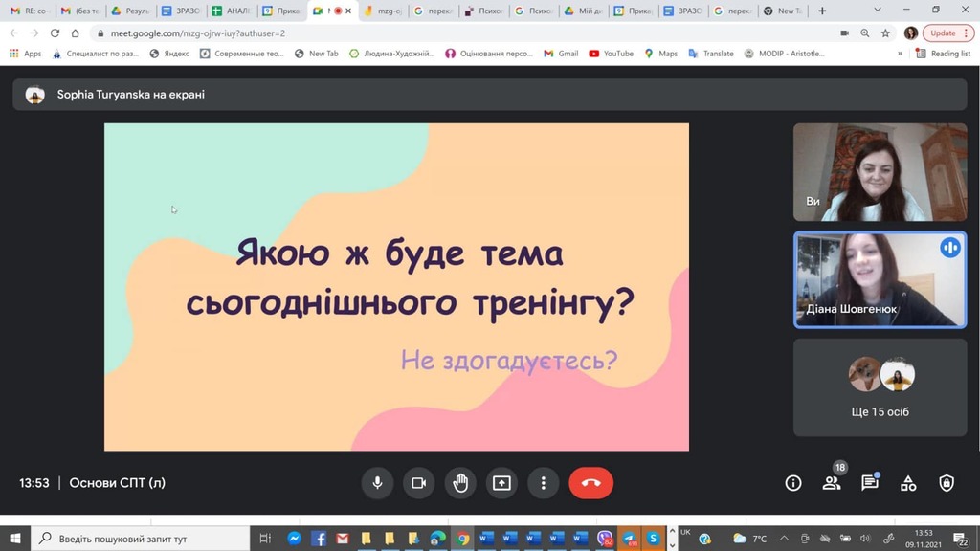This screenshot has height=551, width=980.
Task: Open the Translate bookmark
Action: [x=710, y=54]
